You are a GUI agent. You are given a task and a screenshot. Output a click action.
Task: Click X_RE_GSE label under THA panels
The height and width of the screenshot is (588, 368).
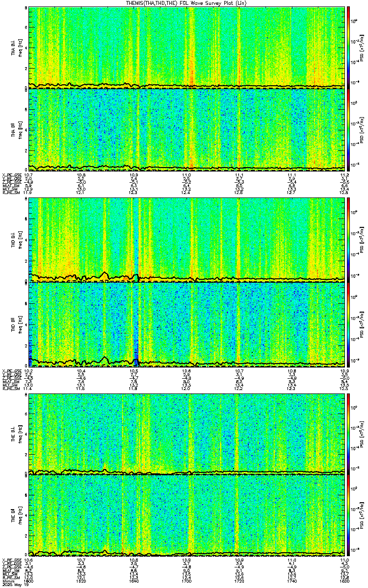tap(11, 174)
